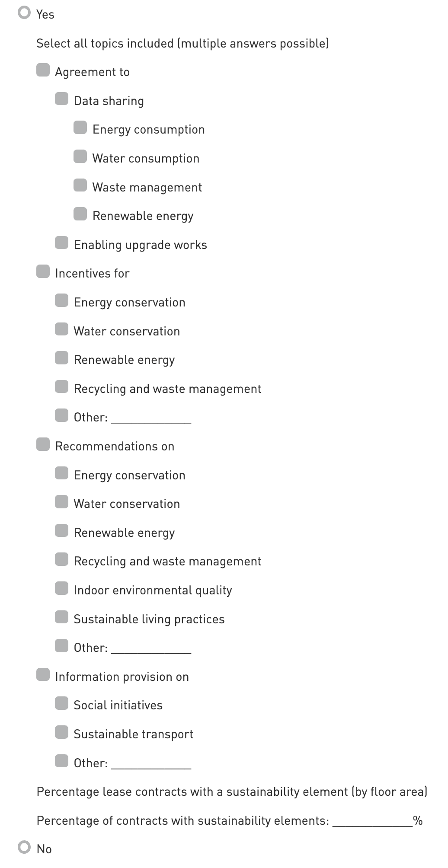Check the Recommendations on checkbox
The height and width of the screenshot is (868, 448).
pyautogui.click(x=43, y=444)
